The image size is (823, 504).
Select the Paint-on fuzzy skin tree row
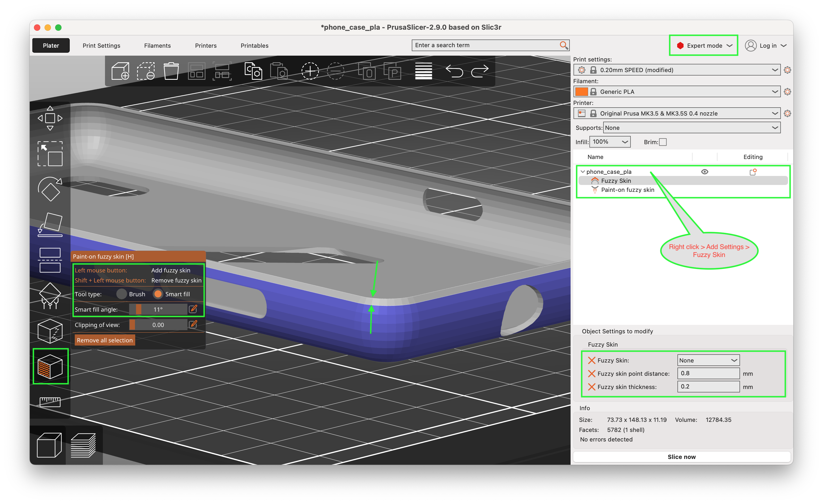[683, 189]
